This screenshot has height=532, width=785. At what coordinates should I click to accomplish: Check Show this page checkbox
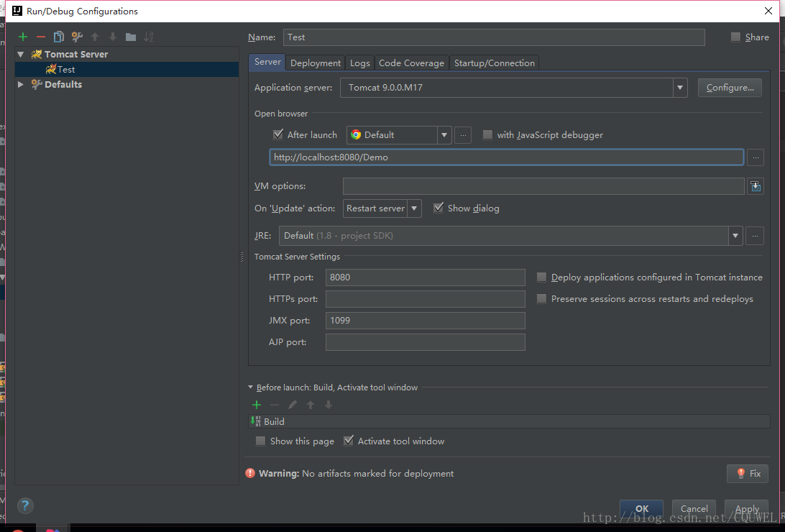[x=260, y=441]
